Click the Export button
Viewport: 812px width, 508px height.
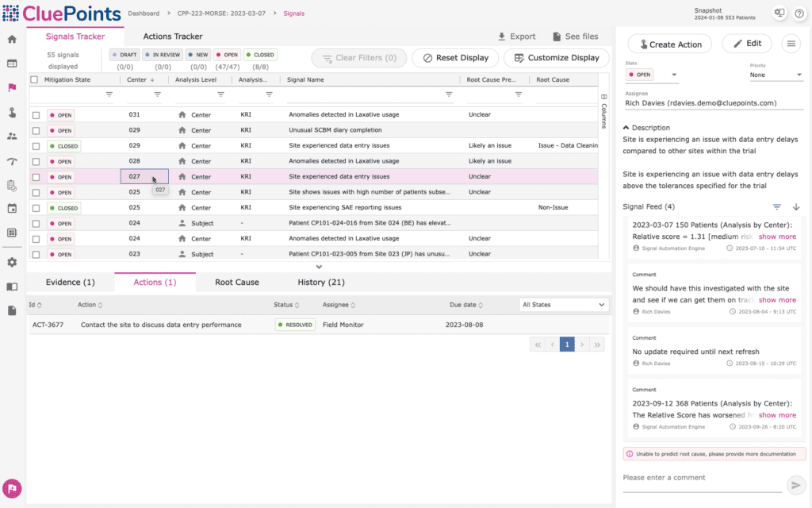tap(516, 37)
